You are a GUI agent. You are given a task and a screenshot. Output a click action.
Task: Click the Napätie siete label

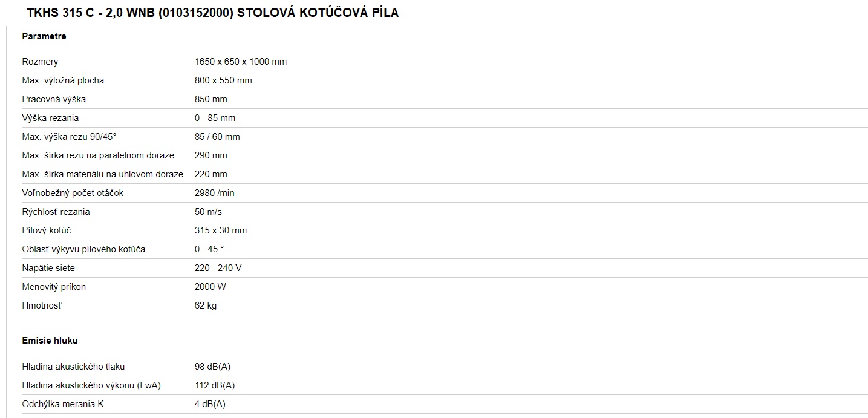coord(48,268)
